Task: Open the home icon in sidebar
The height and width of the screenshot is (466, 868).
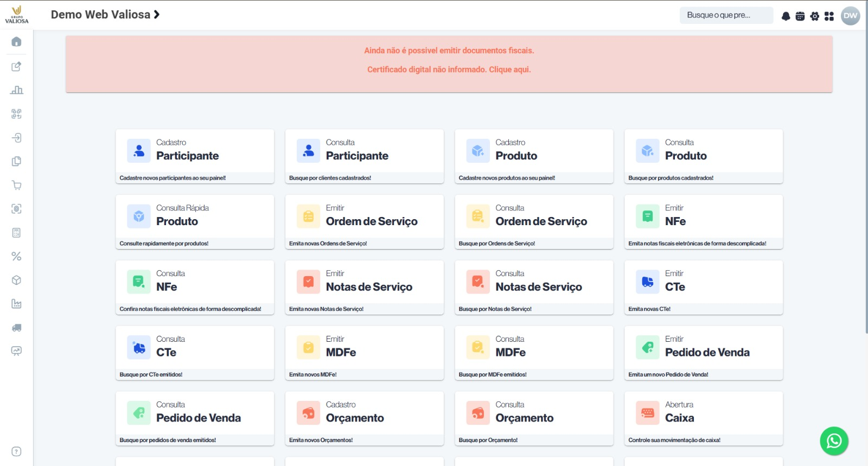Action: click(x=16, y=42)
